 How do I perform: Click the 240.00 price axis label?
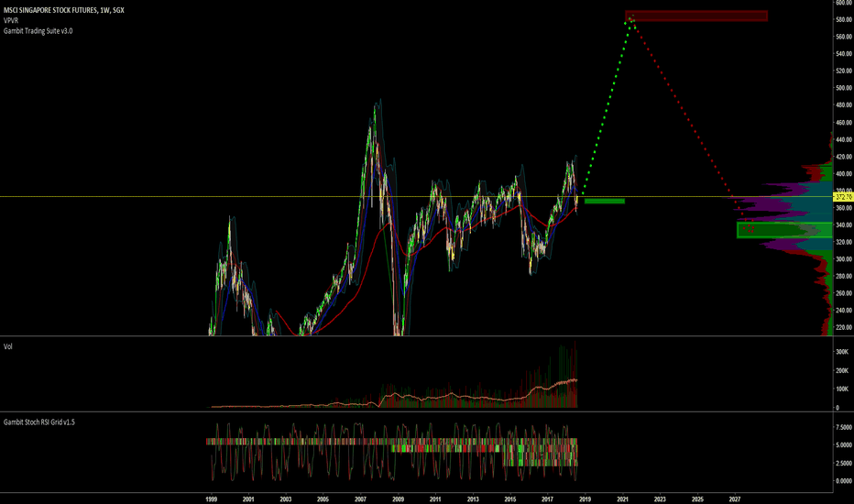[x=844, y=311]
